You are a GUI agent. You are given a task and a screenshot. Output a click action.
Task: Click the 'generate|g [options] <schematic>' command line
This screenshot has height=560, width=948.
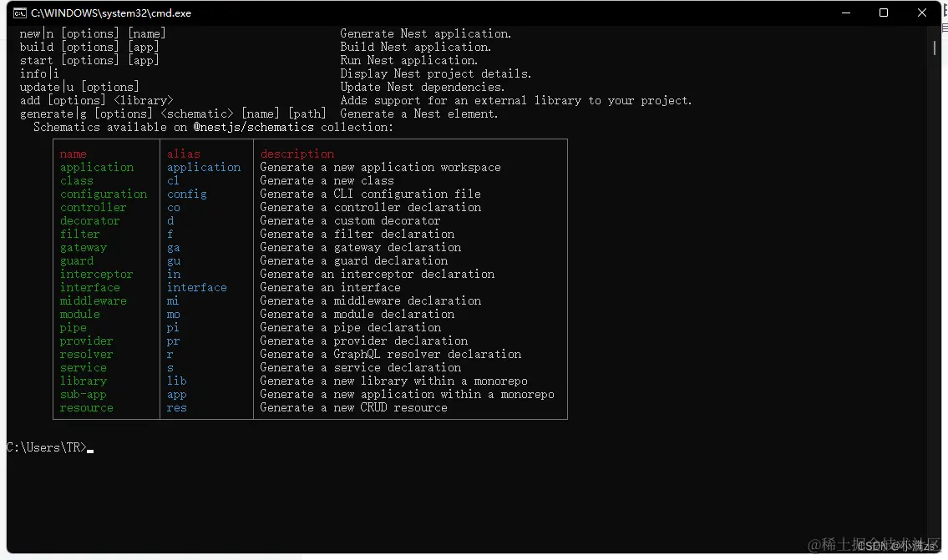(x=173, y=114)
